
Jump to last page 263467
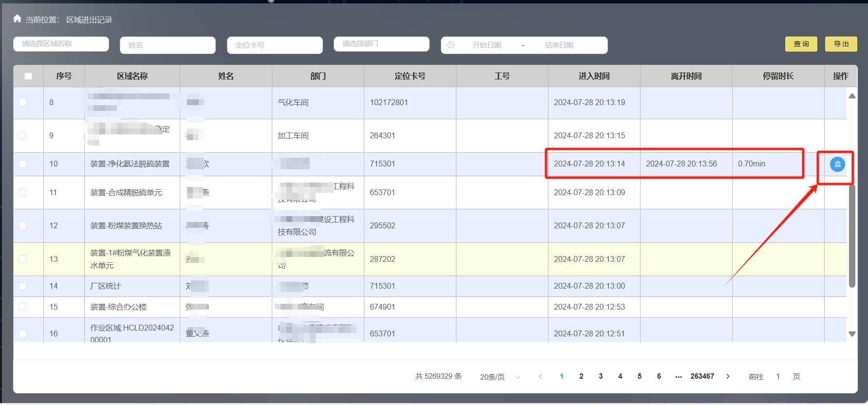click(x=702, y=376)
